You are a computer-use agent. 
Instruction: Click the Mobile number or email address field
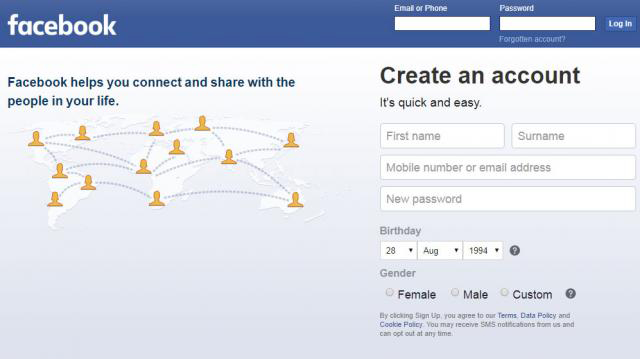point(508,167)
